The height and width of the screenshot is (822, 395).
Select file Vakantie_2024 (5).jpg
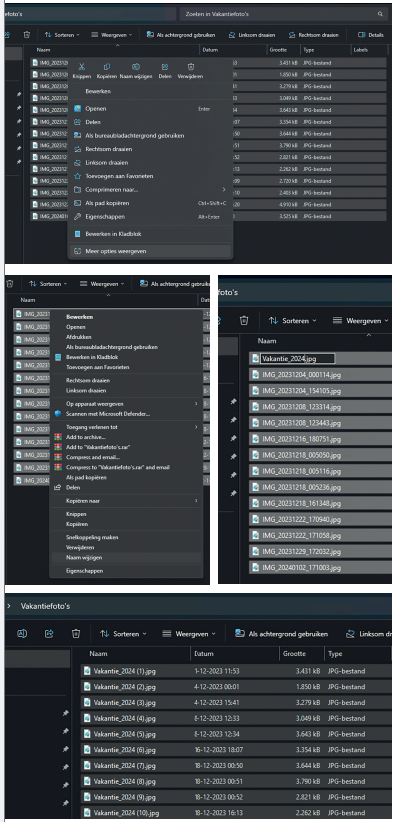coord(124,734)
